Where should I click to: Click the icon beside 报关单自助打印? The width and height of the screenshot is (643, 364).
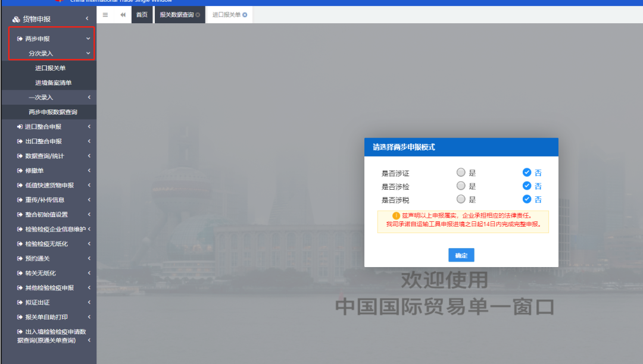pyautogui.click(x=20, y=317)
